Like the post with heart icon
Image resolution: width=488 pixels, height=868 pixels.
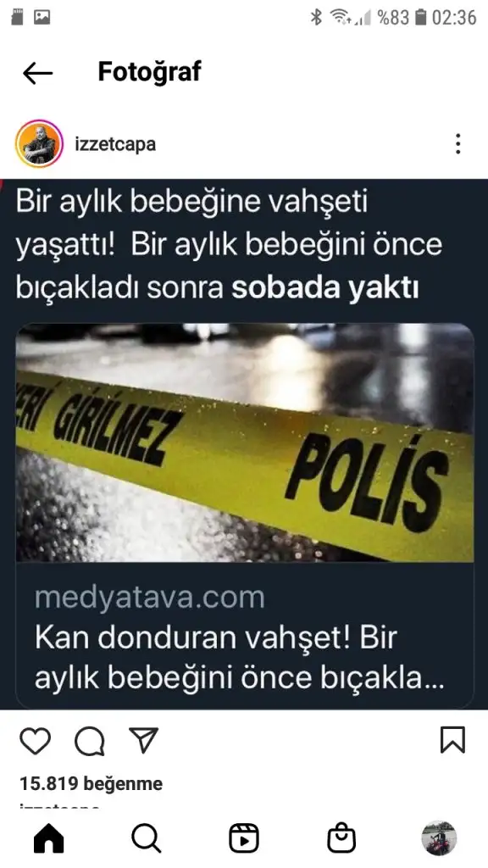pos(36,741)
